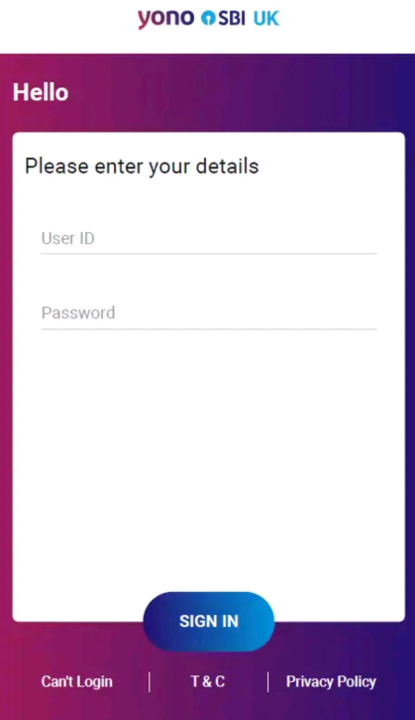Click the Hello greeting heading
The image size is (415, 720).
(x=41, y=92)
